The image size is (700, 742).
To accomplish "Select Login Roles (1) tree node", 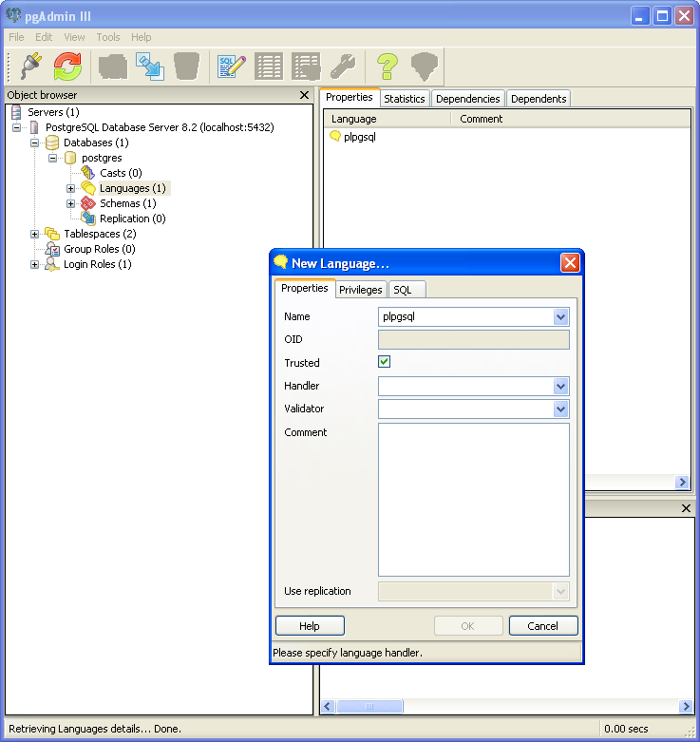I will 98,263.
